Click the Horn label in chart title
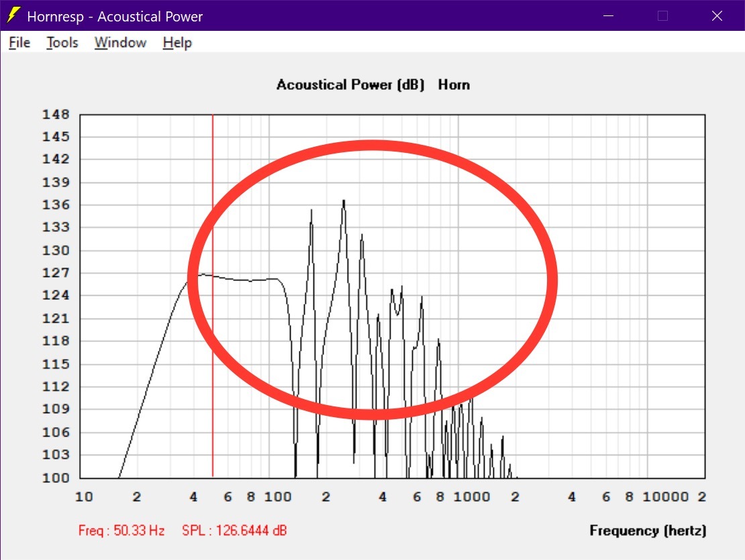745x560 pixels. (x=454, y=85)
